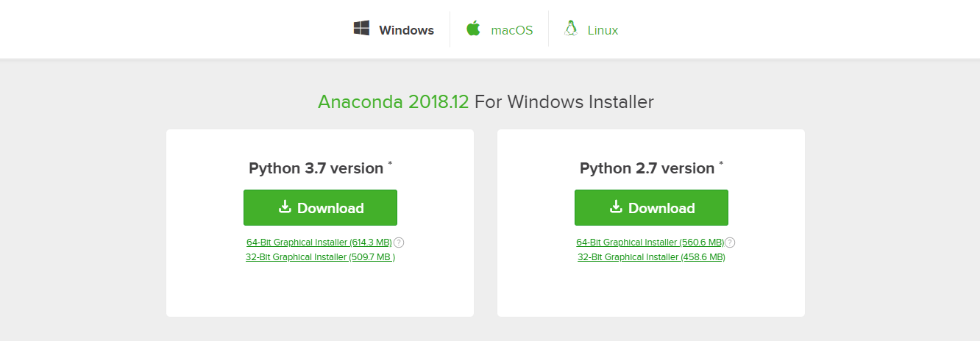Click the Linux penguin icon

(570, 29)
